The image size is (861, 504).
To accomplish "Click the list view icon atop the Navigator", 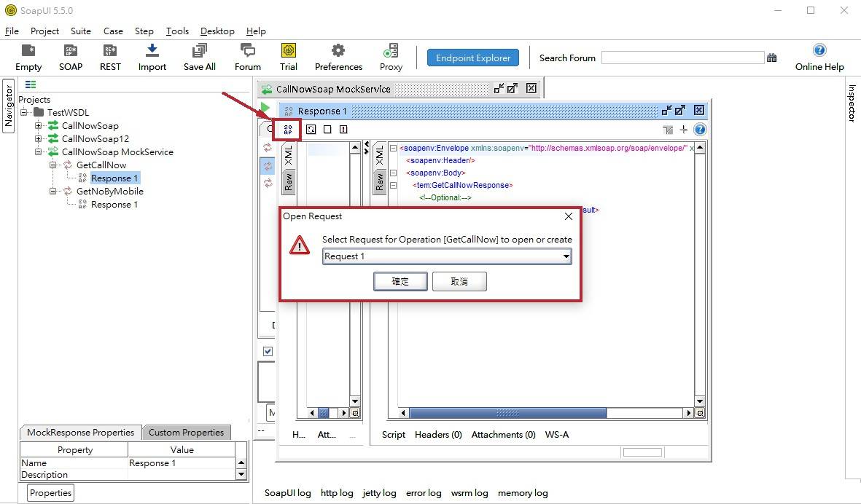I will [31, 84].
